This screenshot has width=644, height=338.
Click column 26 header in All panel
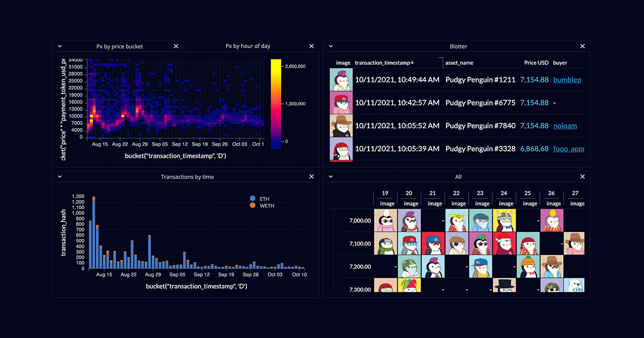(x=551, y=193)
